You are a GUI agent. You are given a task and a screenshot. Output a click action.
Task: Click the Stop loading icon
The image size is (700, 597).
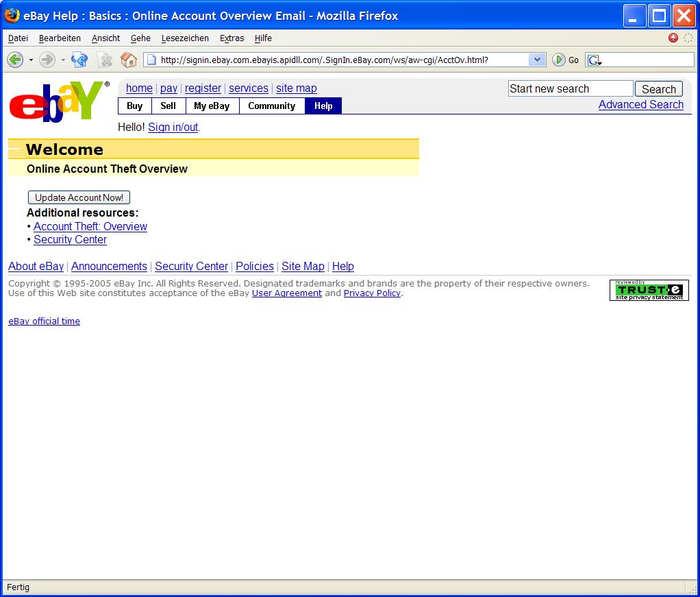tap(105, 60)
